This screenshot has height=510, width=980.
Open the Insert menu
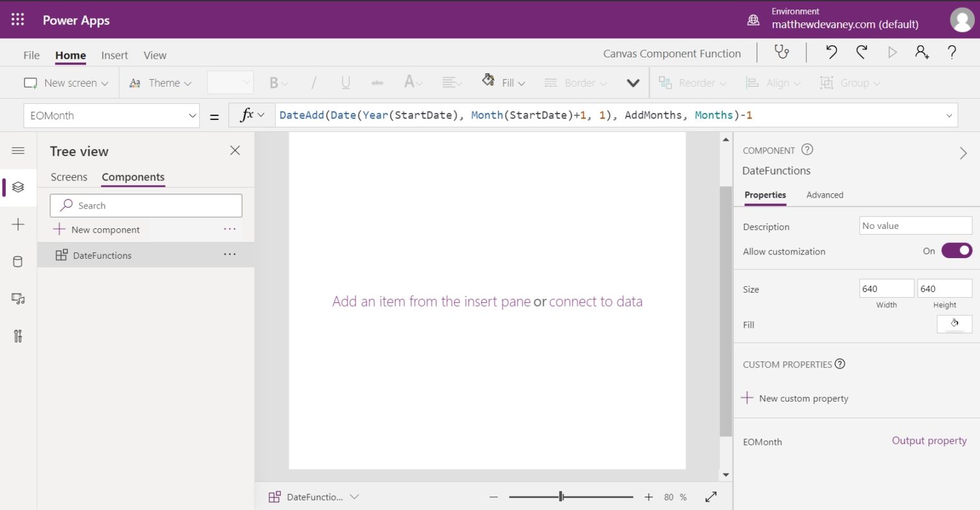[x=114, y=55]
